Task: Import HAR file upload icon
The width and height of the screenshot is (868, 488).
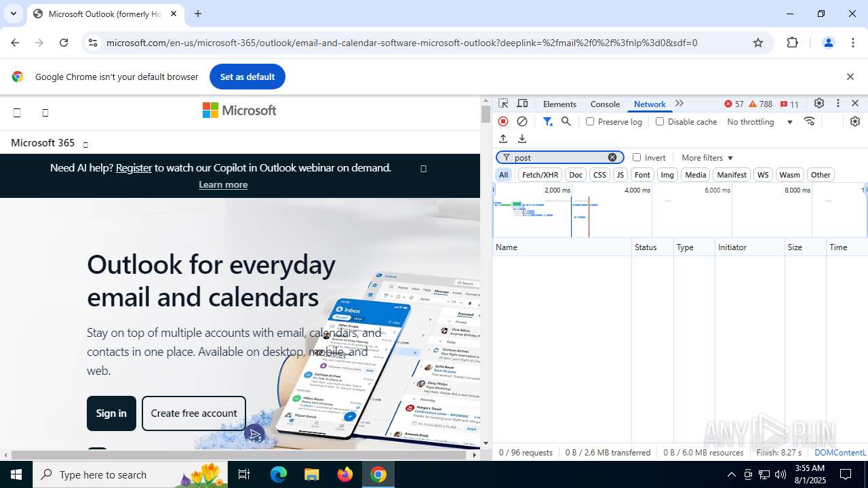Action: (503, 138)
